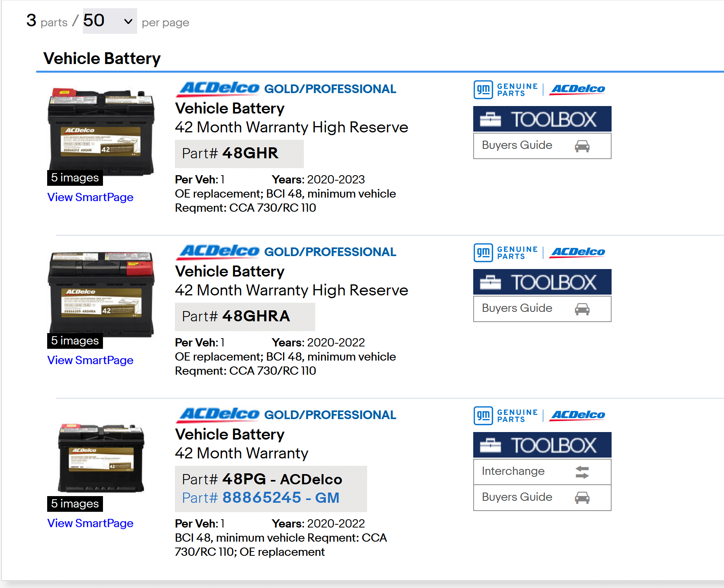Viewport: 724px width, 588px height.
Task: Click the GM Genuine Parts logo for 48GHR
Action: pyautogui.click(x=505, y=90)
